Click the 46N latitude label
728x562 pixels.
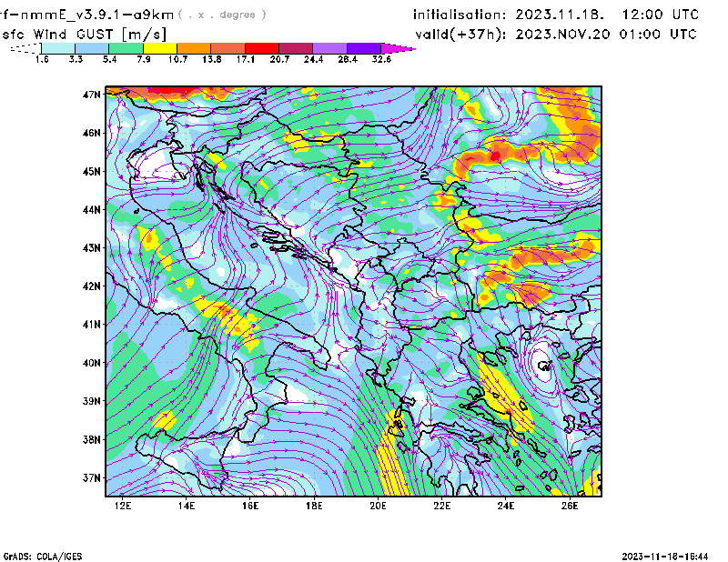pos(91,133)
